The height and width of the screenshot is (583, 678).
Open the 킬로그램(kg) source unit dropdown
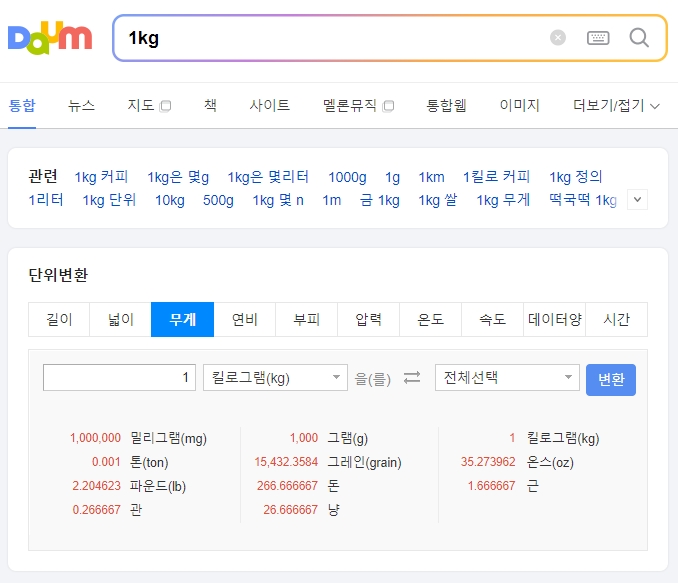(275, 378)
